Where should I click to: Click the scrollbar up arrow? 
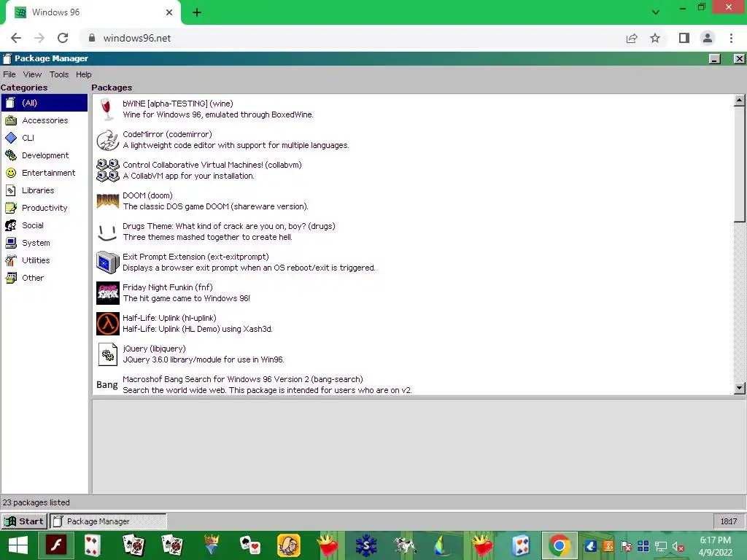[x=740, y=101]
